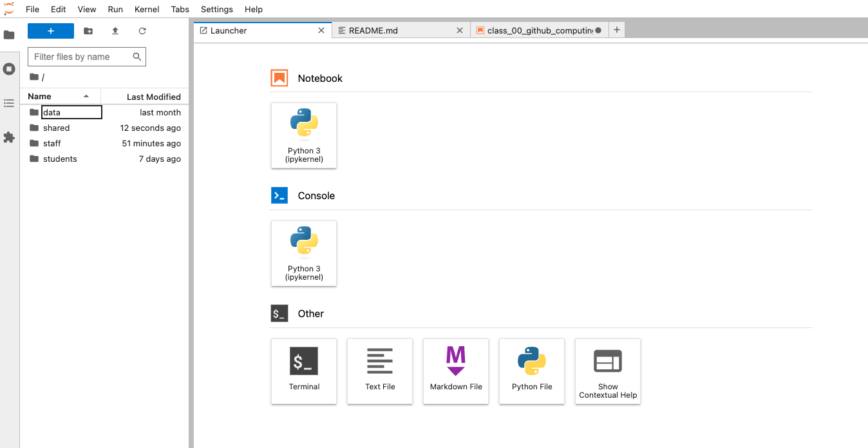The width and height of the screenshot is (868, 448).
Task: Launch a Terminal from Other section
Action: [304, 371]
